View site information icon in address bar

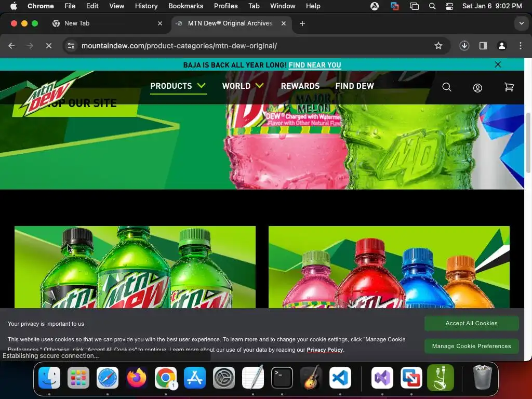point(71,46)
